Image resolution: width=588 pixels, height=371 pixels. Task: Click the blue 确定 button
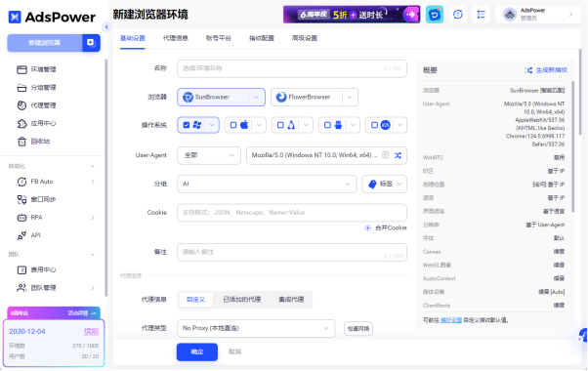click(x=197, y=351)
